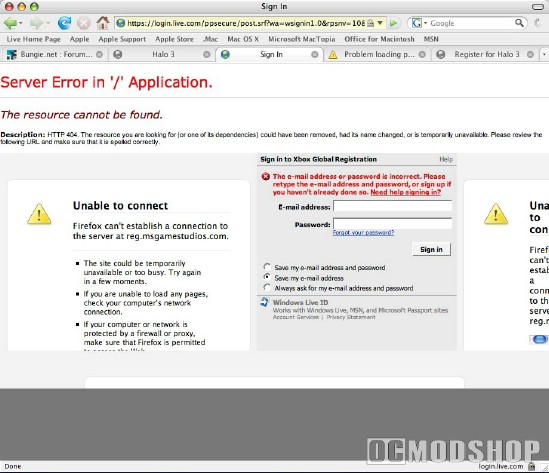Click the login.live.com address field
The width and height of the screenshot is (549, 473).
point(246,23)
